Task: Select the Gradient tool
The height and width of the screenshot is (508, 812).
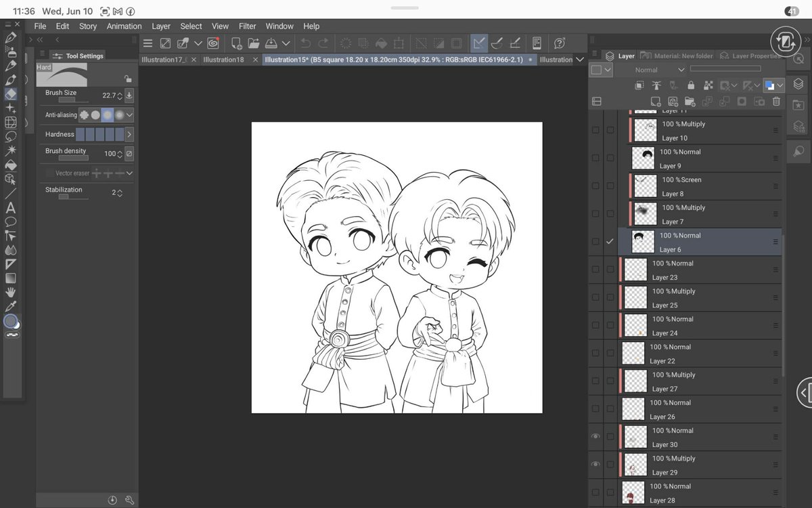Action: (11, 278)
